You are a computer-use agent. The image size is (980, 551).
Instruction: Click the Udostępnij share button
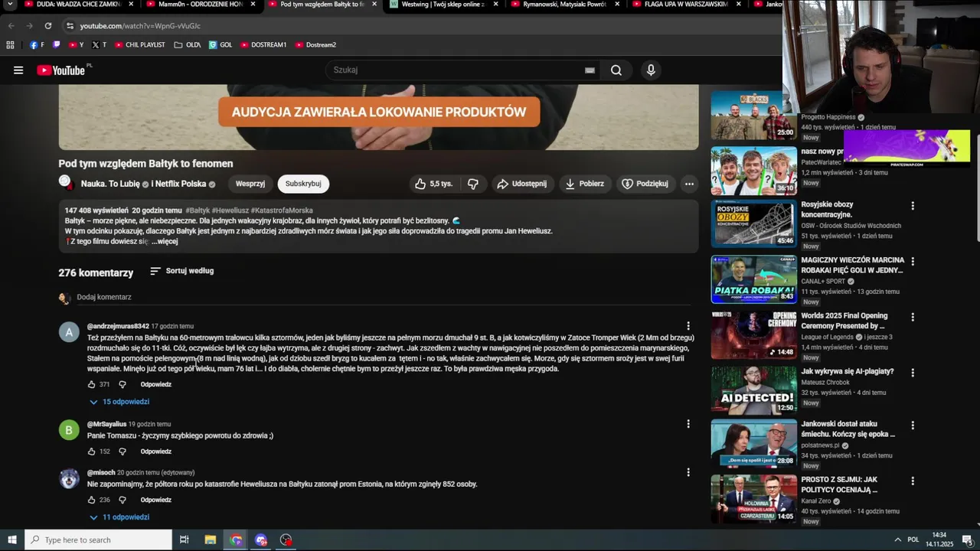click(521, 184)
